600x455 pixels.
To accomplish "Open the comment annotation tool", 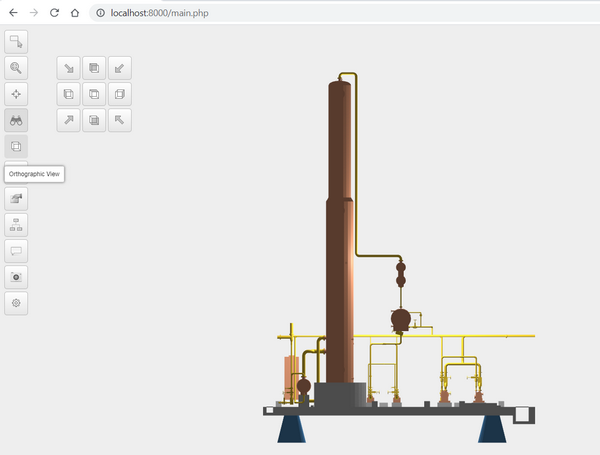I will (17, 250).
